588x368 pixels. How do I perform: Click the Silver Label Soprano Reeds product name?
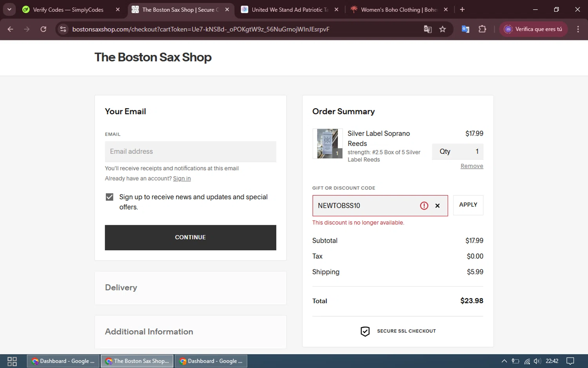point(379,138)
